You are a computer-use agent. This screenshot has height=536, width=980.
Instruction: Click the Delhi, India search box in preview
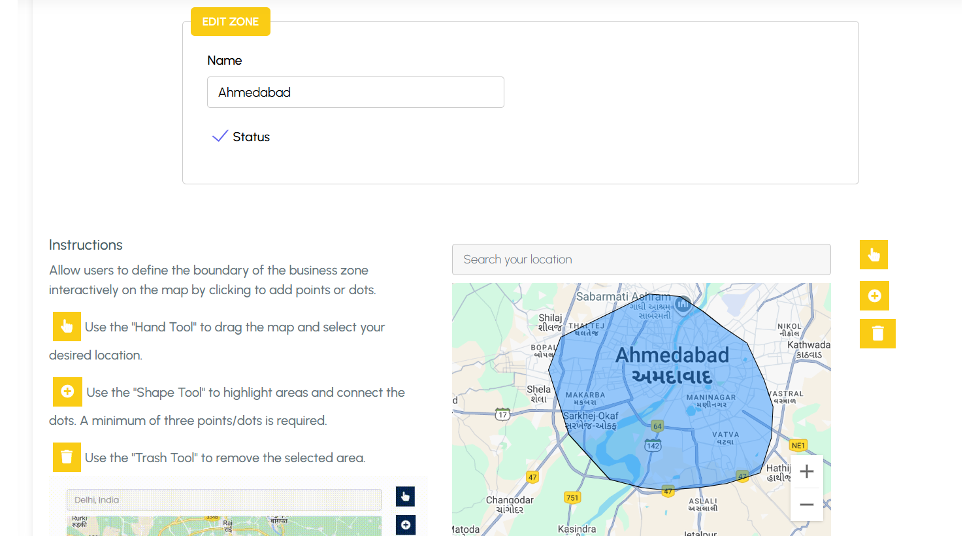[224, 500]
